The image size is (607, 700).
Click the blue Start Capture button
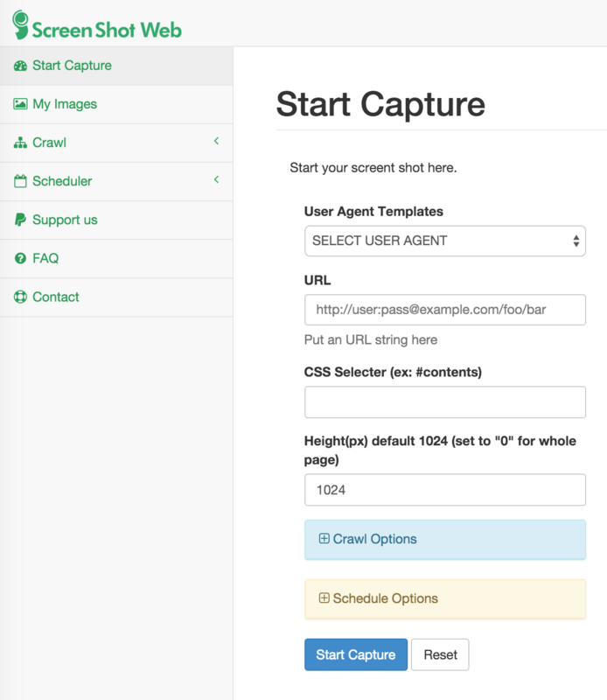pos(356,654)
